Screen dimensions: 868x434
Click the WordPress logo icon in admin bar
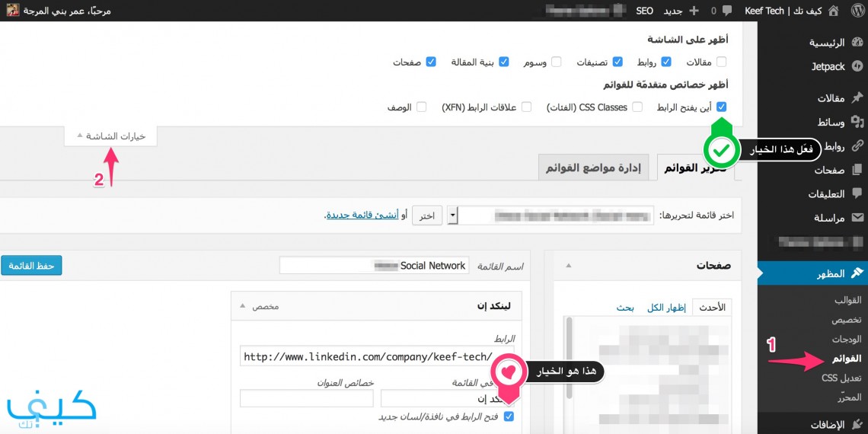click(857, 11)
